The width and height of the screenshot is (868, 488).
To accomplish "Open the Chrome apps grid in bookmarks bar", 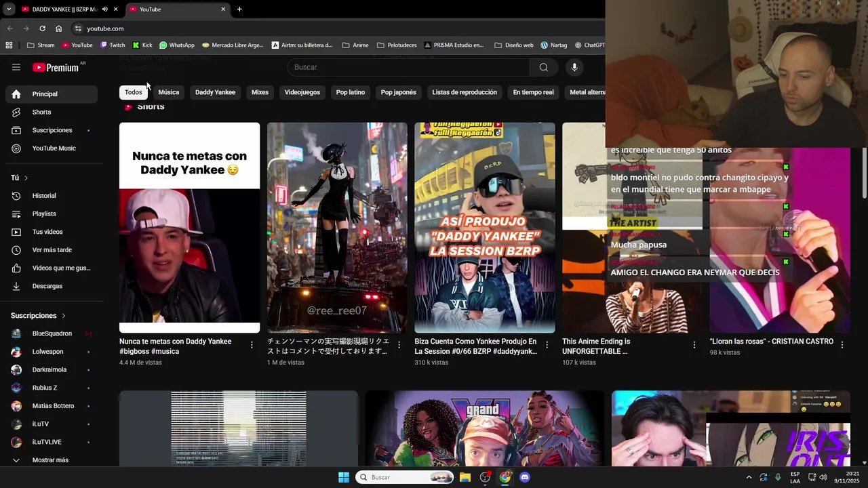I will click(x=9, y=45).
